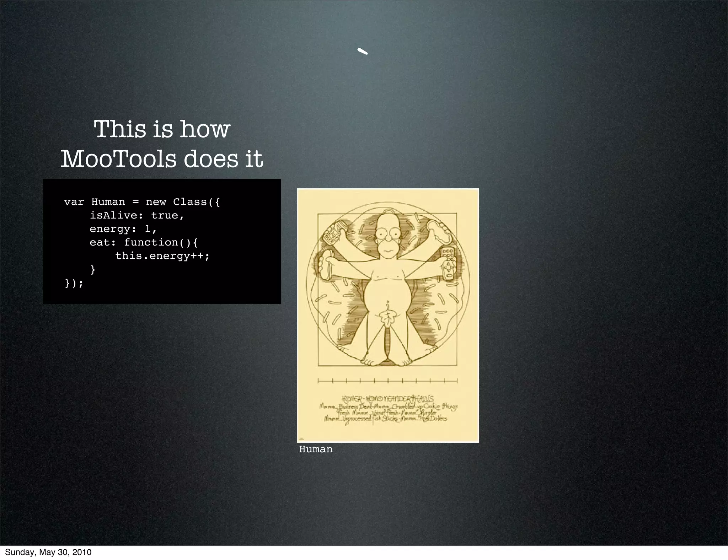Click 'this.energy++;' in the code block
728x560 pixels.
pos(163,256)
